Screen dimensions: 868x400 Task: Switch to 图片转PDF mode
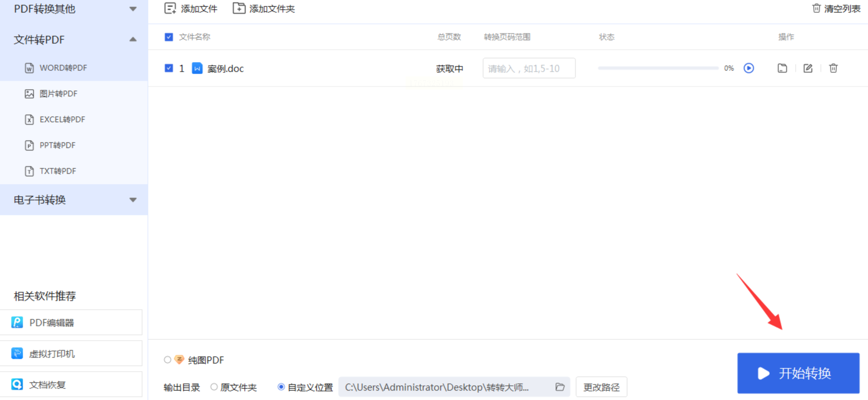[x=58, y=94]
